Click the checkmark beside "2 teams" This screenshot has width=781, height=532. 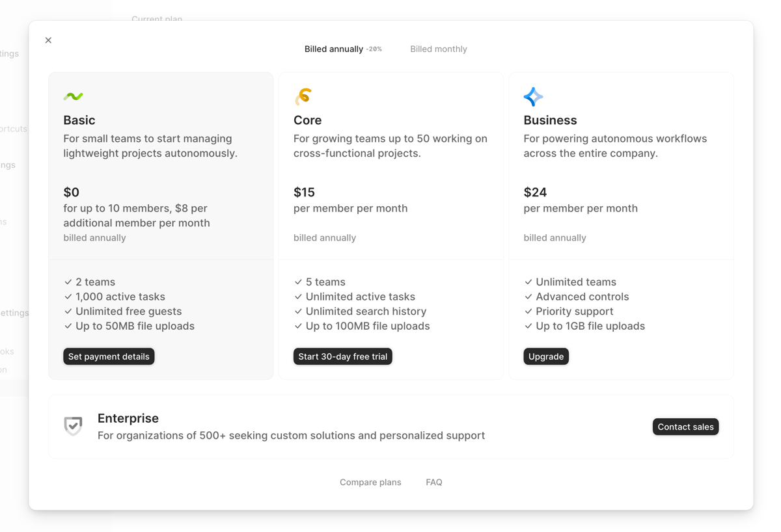(68, 282)
